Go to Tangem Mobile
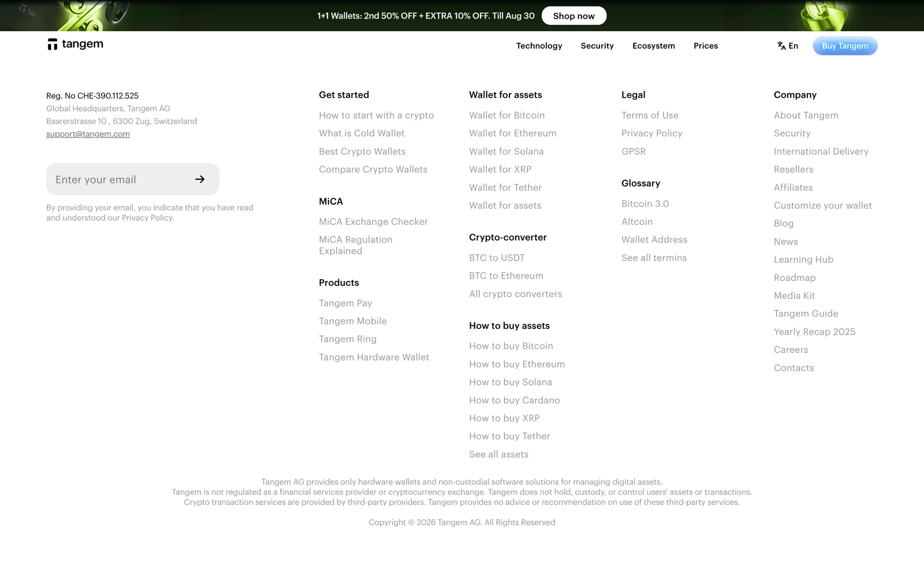924x578 pixels. 353,321
